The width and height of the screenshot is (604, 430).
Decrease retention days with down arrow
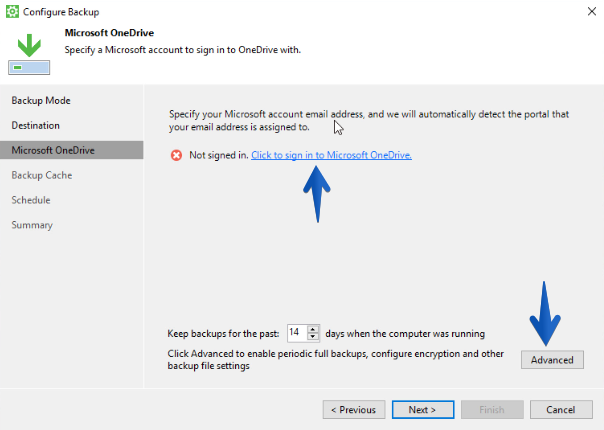(313, 337)
